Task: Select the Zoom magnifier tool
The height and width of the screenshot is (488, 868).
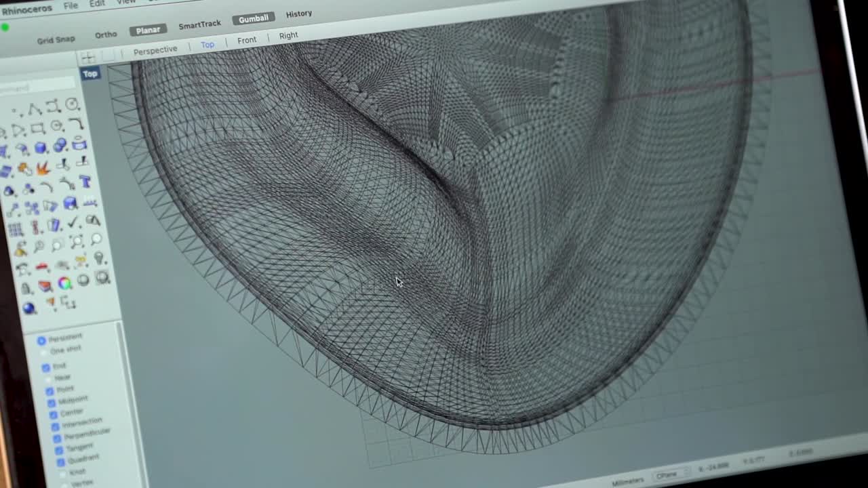Action: [x=56, y=244]
